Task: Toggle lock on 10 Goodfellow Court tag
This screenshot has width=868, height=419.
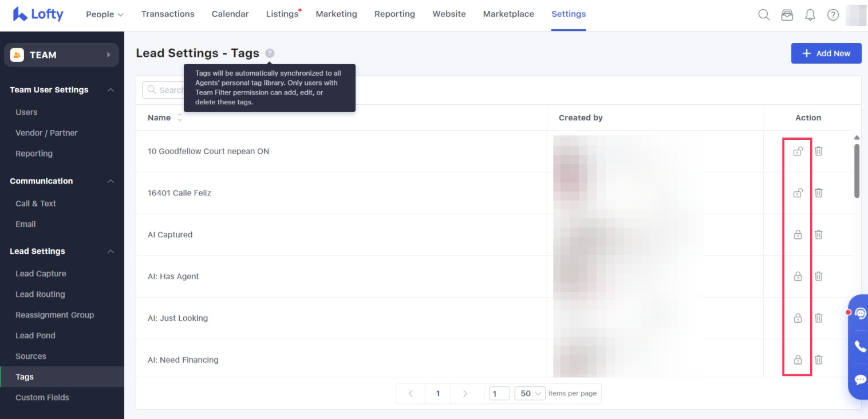Action: coord(798,151)
